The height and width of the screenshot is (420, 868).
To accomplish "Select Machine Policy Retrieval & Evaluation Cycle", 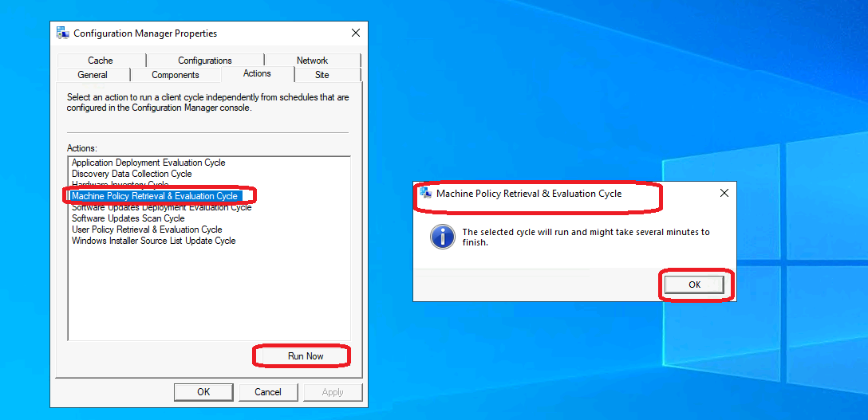I will coord(155,195).
